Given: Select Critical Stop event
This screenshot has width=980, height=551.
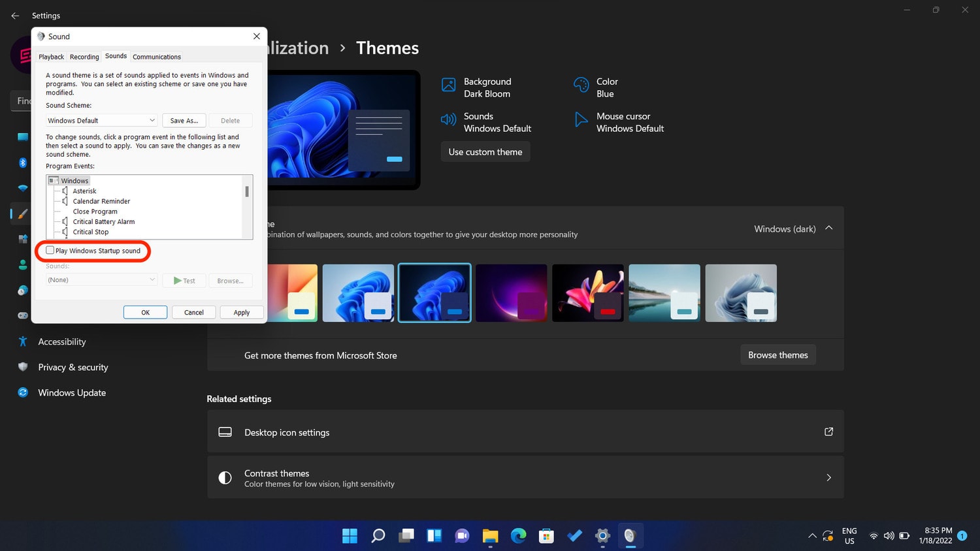Looking at the screenshot, I should click(91, 232).
